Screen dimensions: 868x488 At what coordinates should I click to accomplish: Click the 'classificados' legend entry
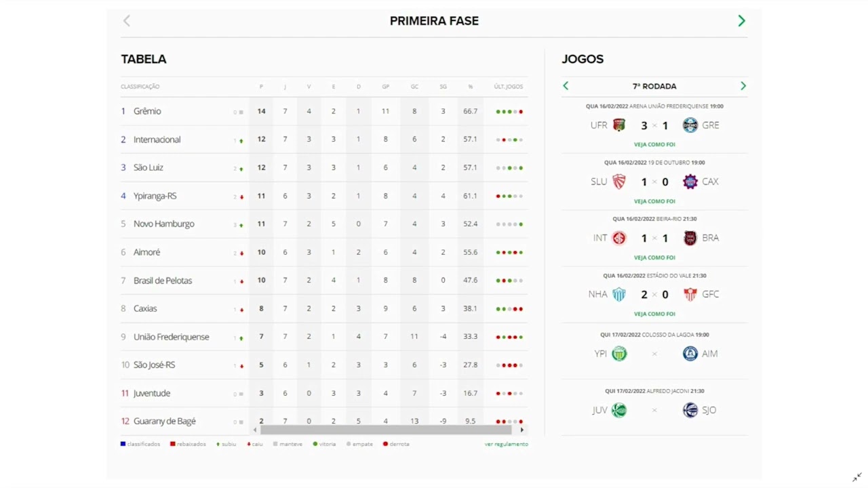[x=140, y=444]
